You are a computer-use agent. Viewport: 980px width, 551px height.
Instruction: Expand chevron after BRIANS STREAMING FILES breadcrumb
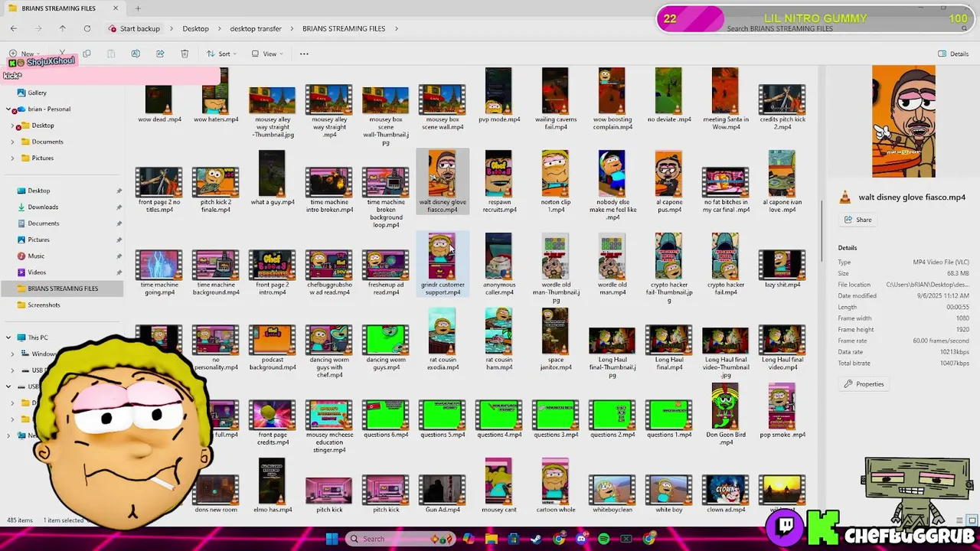coord(397,28)
